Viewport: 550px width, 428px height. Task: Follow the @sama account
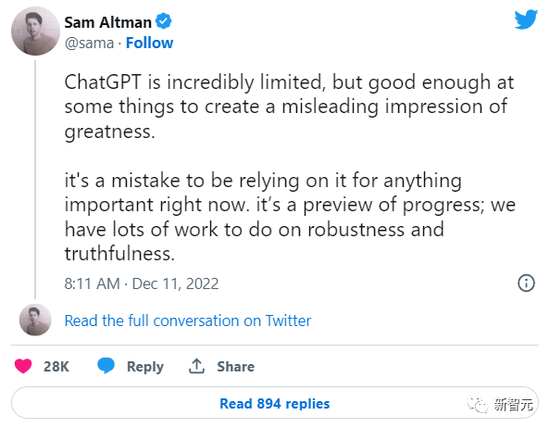click(x=149, y=43)
